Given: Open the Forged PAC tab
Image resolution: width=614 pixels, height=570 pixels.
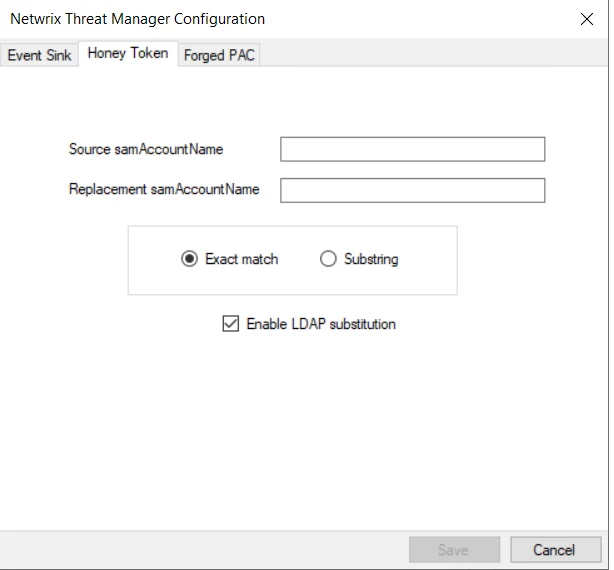Looking at the screenshot, I should click(x=219, y=55).
